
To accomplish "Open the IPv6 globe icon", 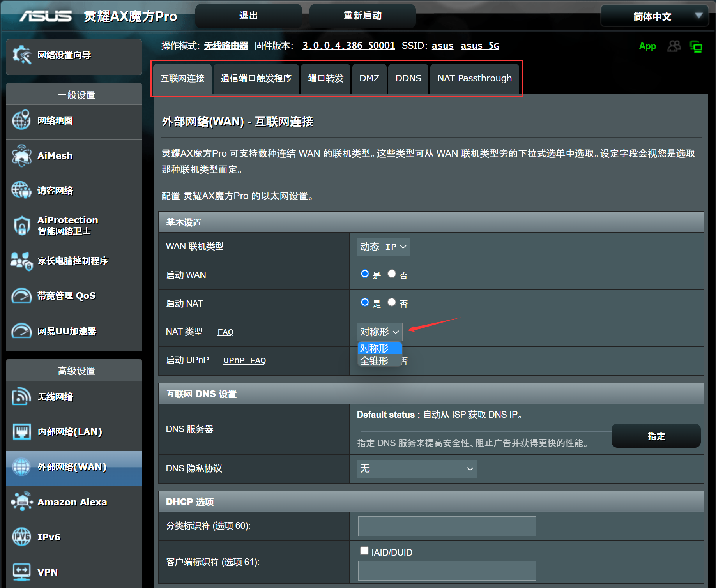I will (21, 537).
